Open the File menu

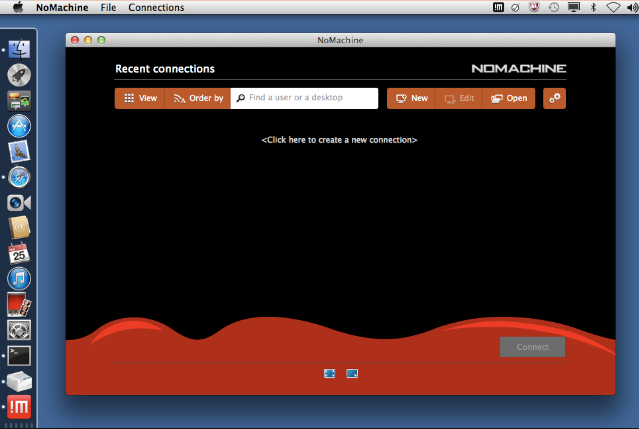point(108,7)
